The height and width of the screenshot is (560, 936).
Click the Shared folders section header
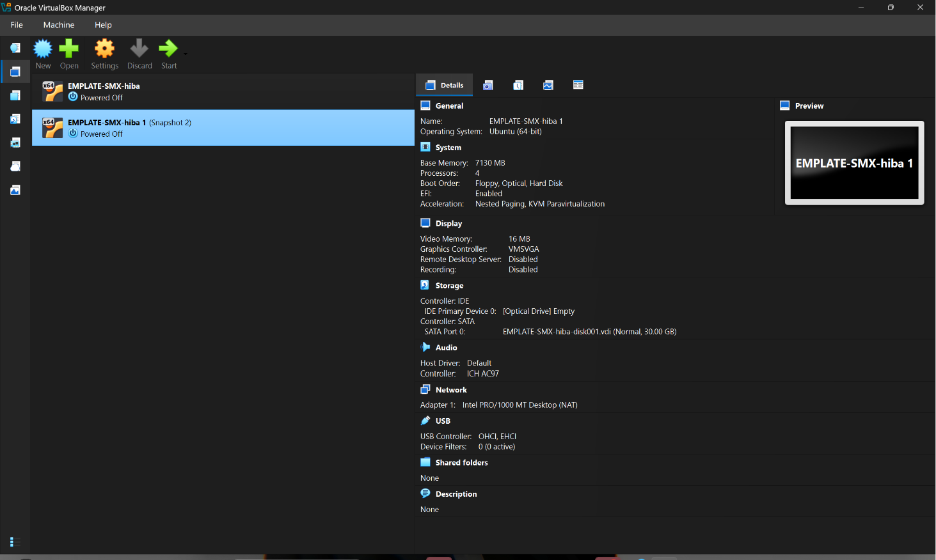[x=461, y=463]
